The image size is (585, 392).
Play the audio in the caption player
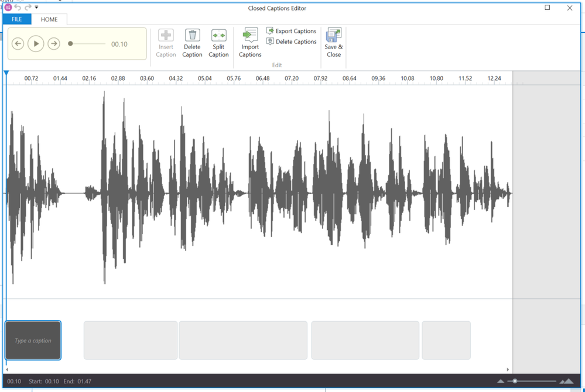click(36, 44)
